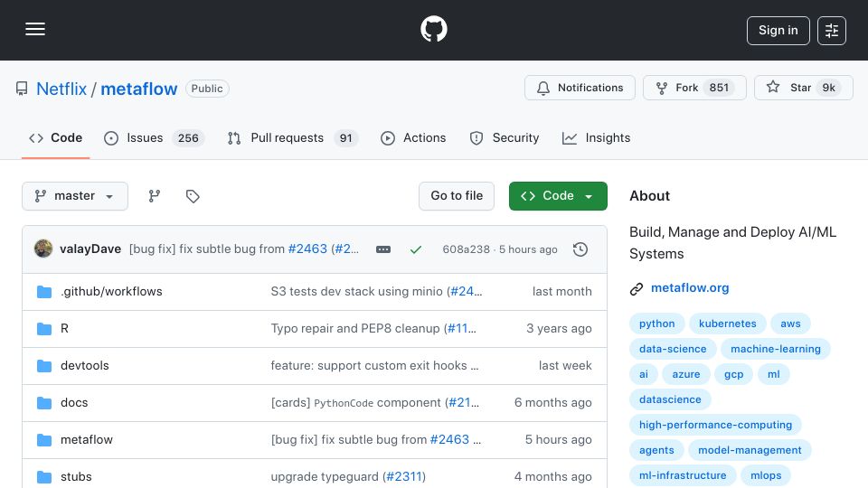Click the Notifications bell button
Screen dimensions: 868x488
(580, 88)
